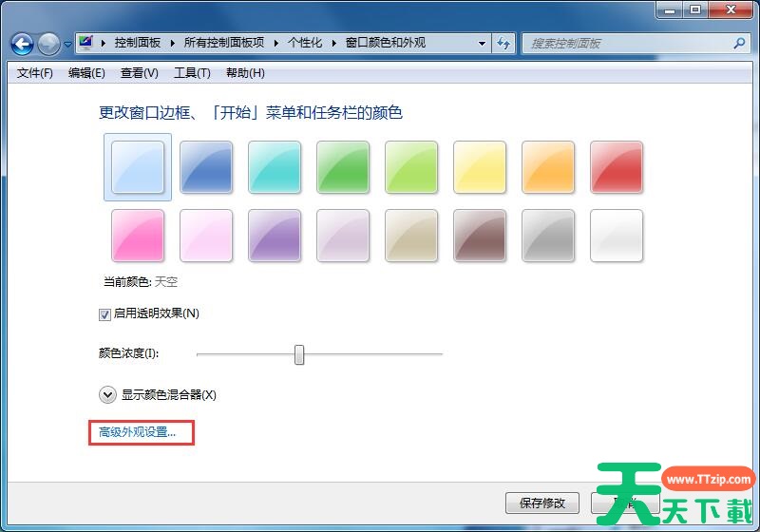760x532 pixels.
Task: Click 保存修改 button
Action: (x=542, y=503)
